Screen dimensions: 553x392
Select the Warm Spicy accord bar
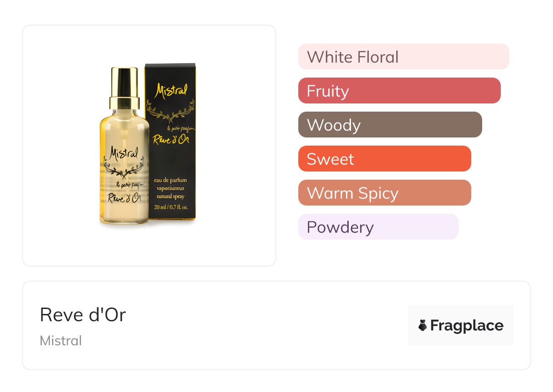384,193
